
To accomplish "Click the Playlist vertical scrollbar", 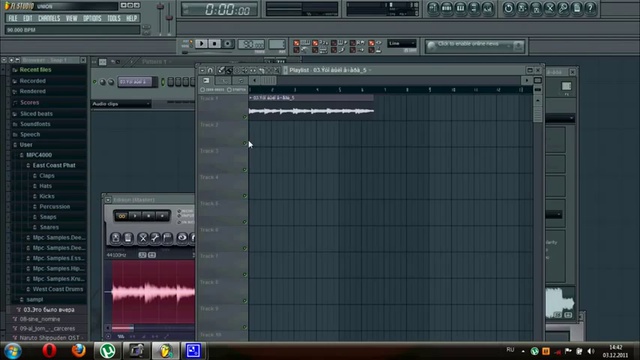I will pyautogui.click(x=538, y=111).
